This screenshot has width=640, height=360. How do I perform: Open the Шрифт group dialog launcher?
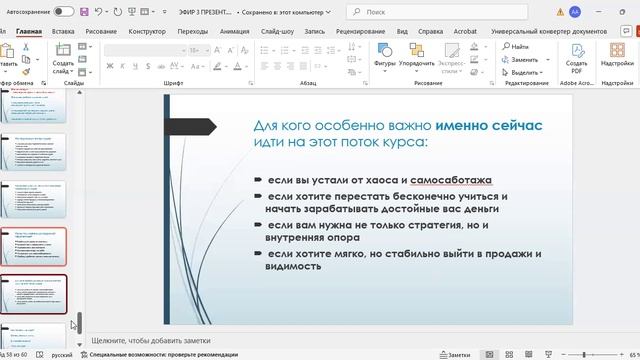click(251, 83)
